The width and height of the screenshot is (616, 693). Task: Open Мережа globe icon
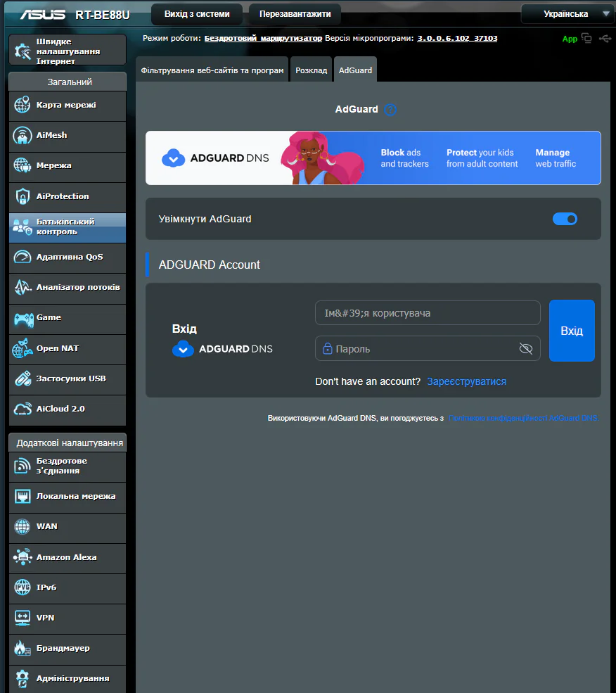point(22,165)
